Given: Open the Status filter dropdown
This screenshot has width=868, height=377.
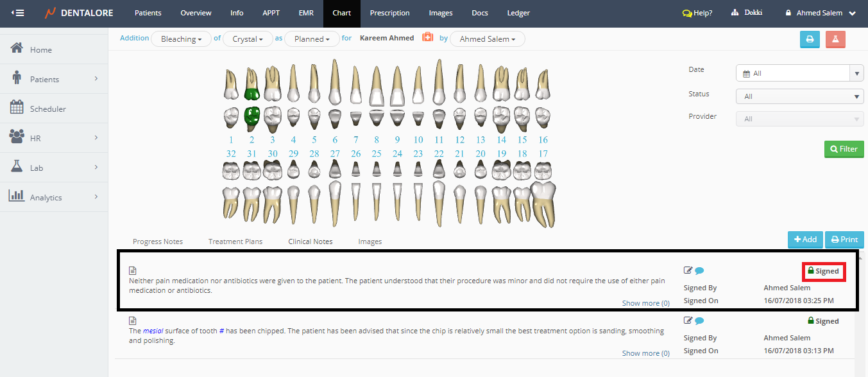Looking at the screenshot, I should click(x=799, y=96).
